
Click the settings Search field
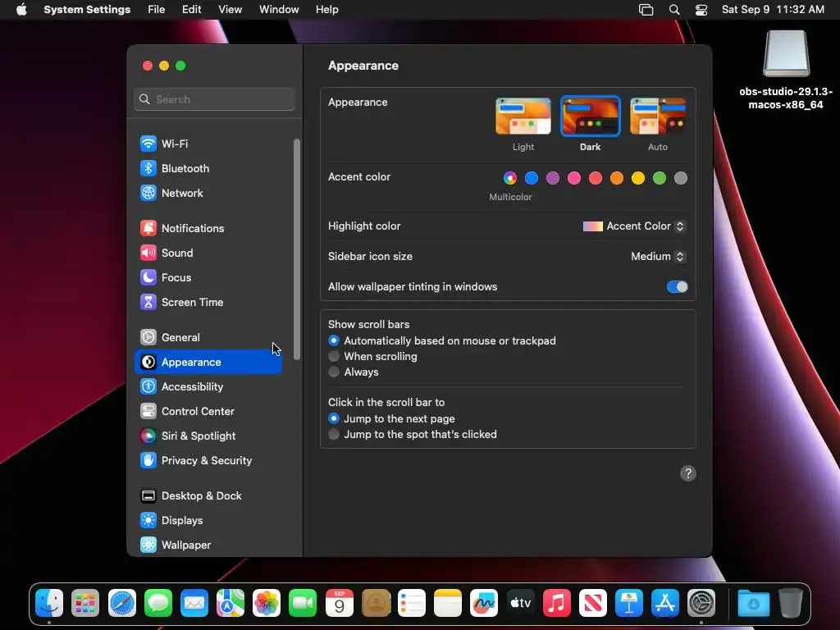point(214,99)
